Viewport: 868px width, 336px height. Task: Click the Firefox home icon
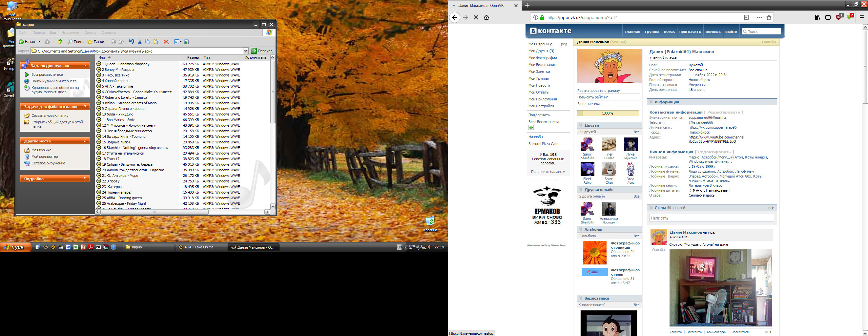pyautogui.click(x=486, y=17)
